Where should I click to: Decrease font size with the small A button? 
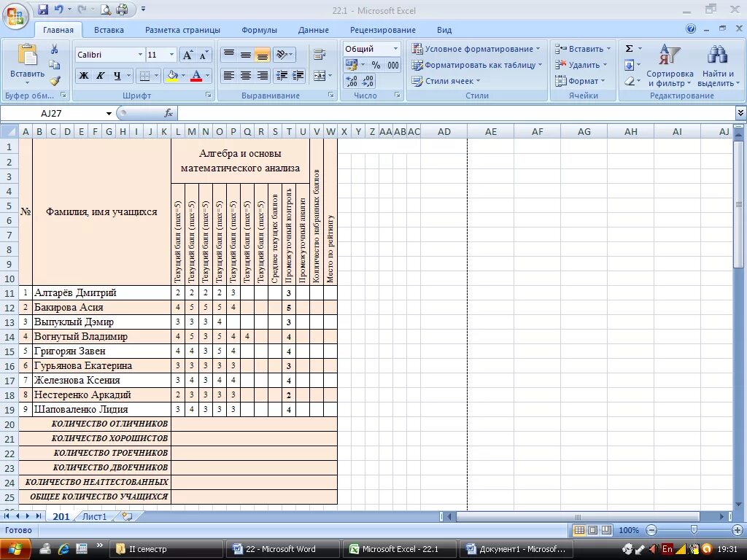click(204, 55)
